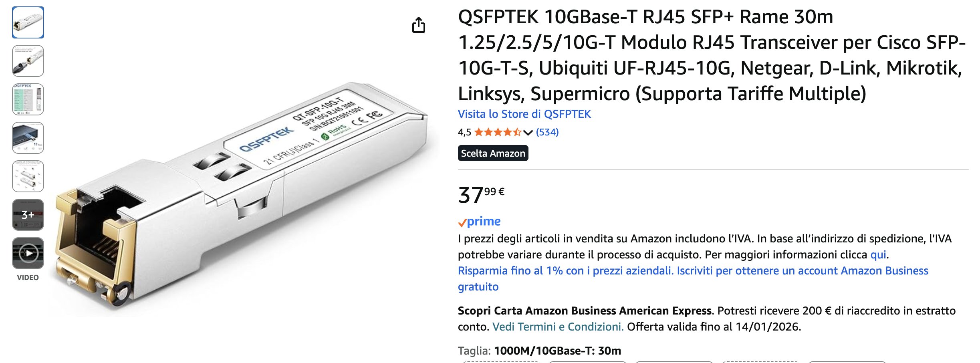Show thumbnail of module with cable
Image resolution: width=980 pixels, height=363 pixels.
point(28,61)
